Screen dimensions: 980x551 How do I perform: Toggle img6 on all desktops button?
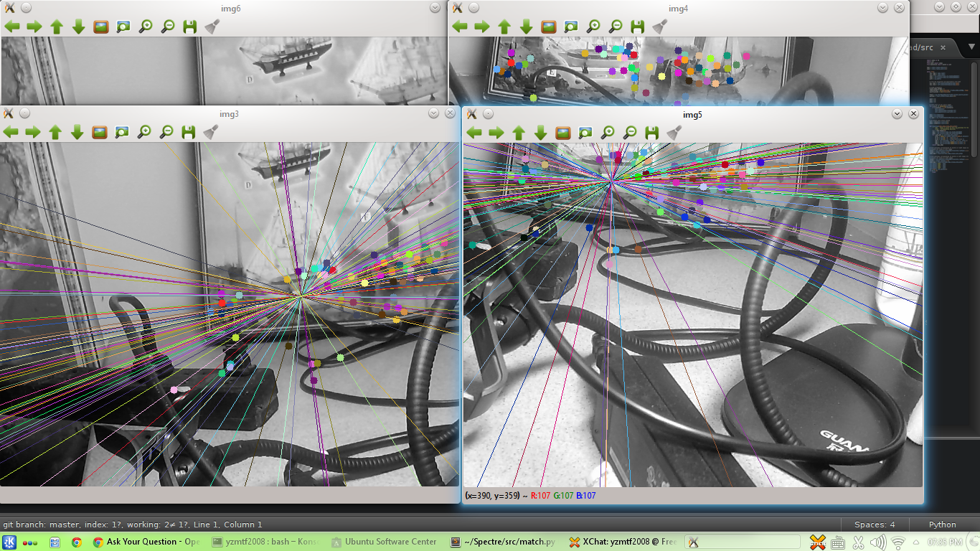coord(25,7)
